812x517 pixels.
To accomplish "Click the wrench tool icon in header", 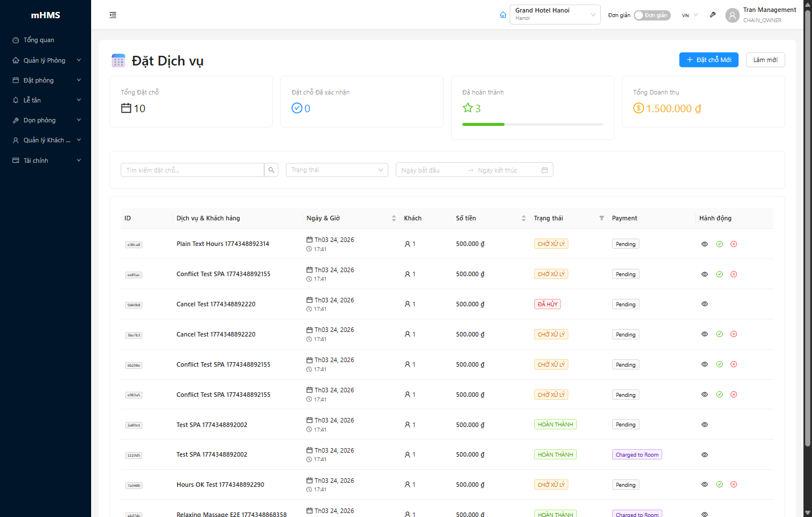I will [x=712, y=15].
